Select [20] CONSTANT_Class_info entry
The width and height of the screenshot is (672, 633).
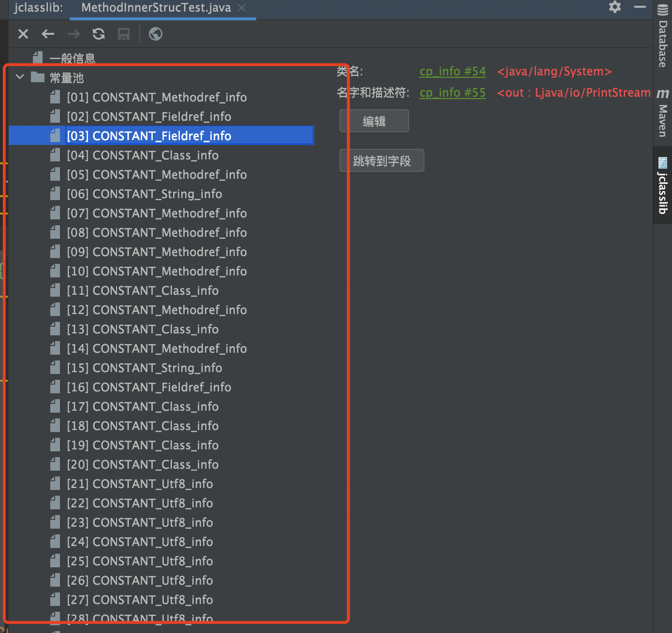pos(143,464)
